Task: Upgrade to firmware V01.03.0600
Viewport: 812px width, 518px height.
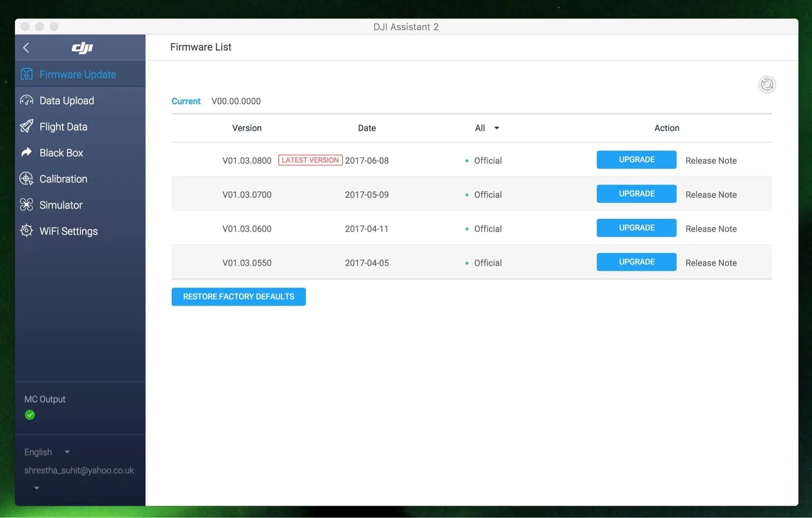Action: (636, 228)
